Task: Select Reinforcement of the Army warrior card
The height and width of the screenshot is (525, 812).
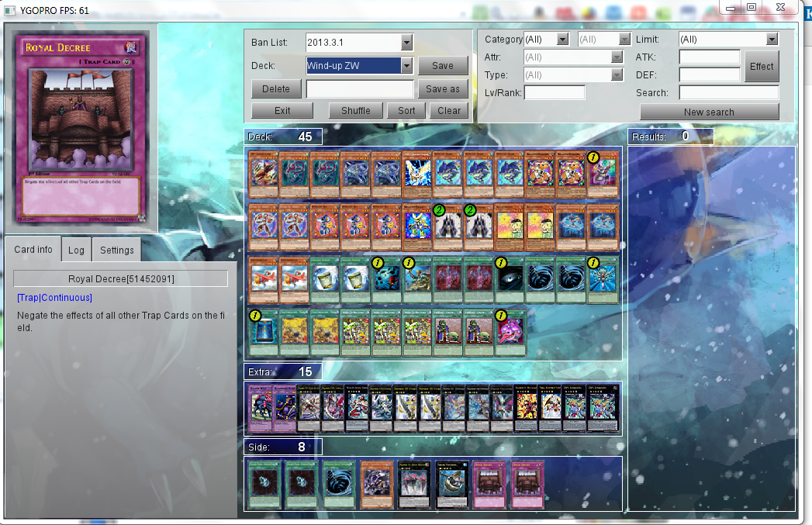Action: tap(417, 280)
